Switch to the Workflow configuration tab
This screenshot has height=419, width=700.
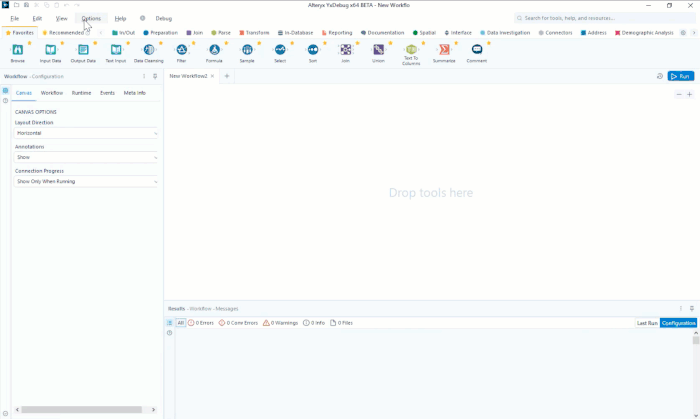52,93
